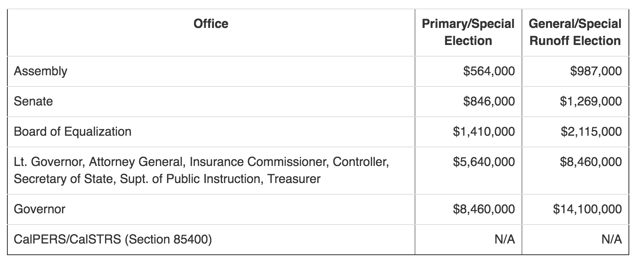Screen dimensions: 644x266
Task: Click the $987,000 Assembly general amount
Action: click(596, 71)
